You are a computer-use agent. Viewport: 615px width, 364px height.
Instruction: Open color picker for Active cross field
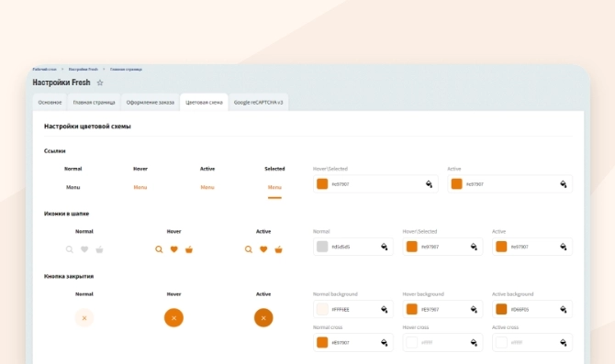click(564, 343)
